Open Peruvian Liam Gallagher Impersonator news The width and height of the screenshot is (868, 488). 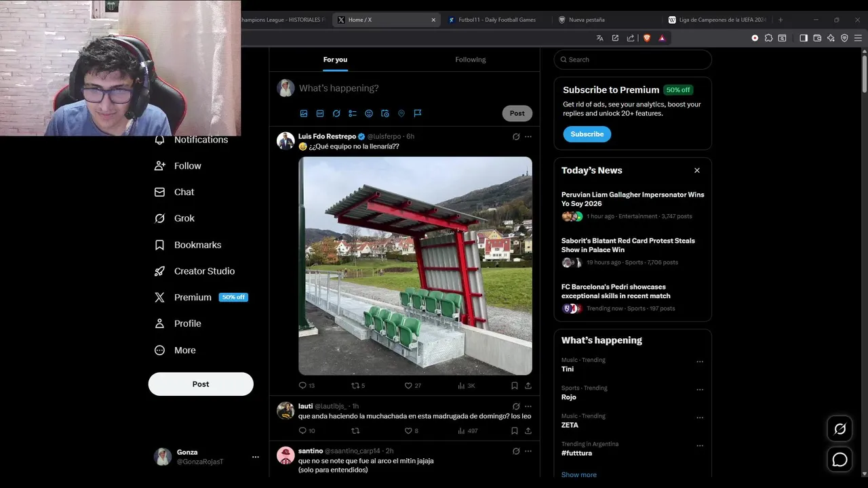point(633,205)
